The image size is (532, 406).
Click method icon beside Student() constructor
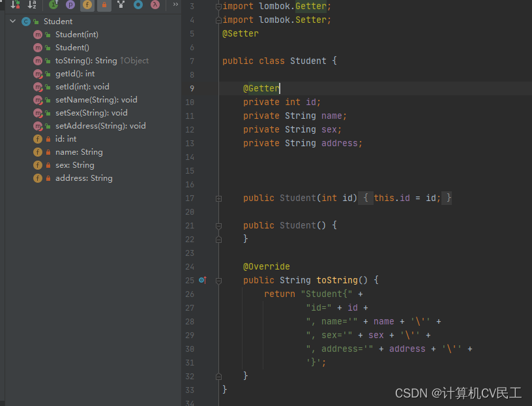pyautogui.click(x=38, y=48)
